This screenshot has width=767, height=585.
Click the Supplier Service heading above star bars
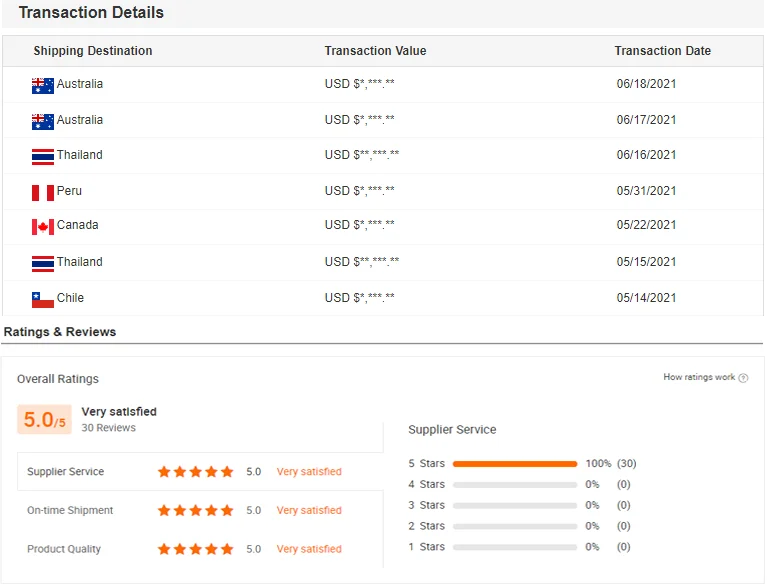[x=452, y=430]
